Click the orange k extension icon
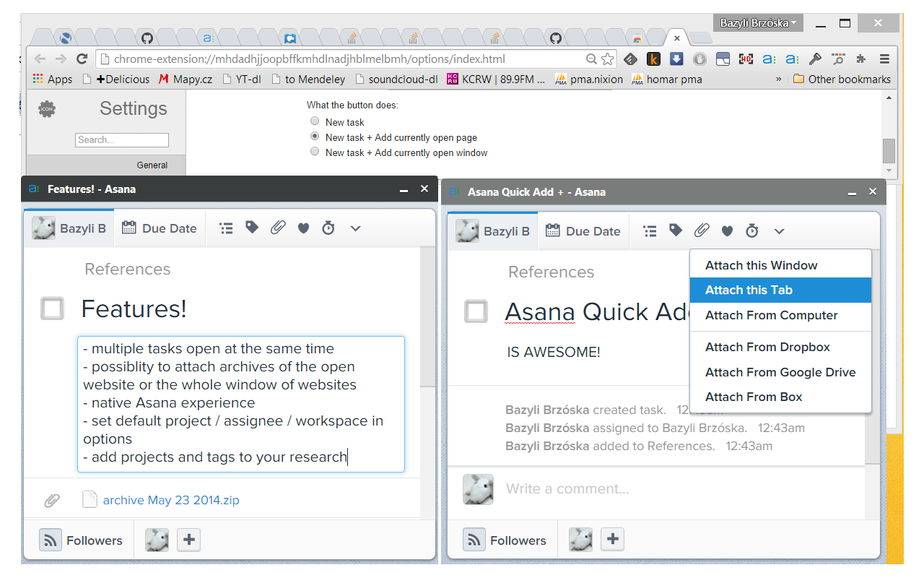 pyautogui.click(x=654, y=59)
